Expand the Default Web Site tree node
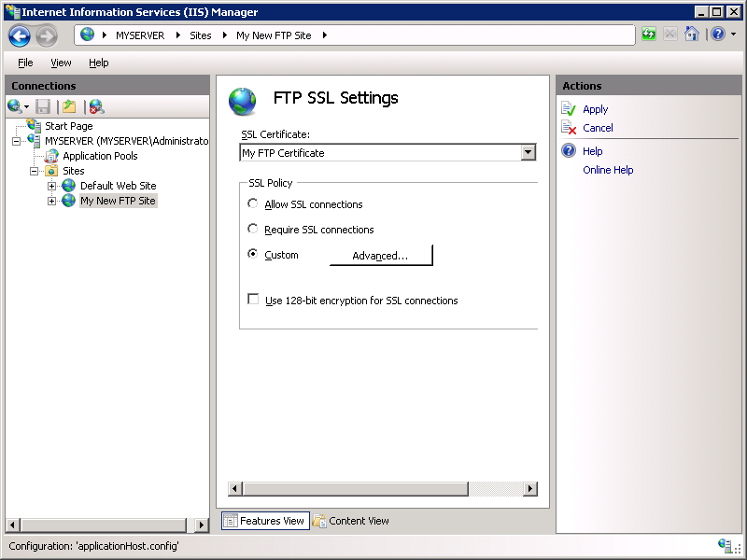Viewport: 747px width, 560px height. pos(52,186)
